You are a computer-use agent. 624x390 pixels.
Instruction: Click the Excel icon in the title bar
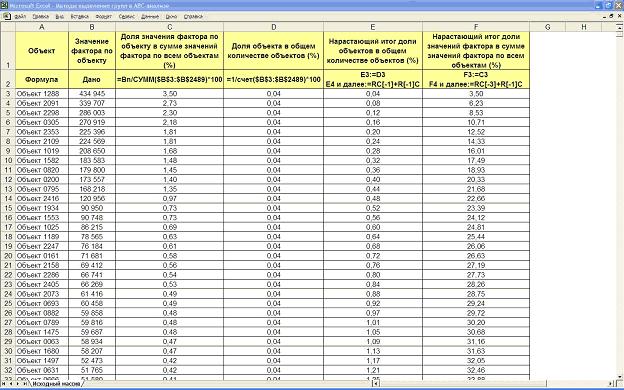4,5
